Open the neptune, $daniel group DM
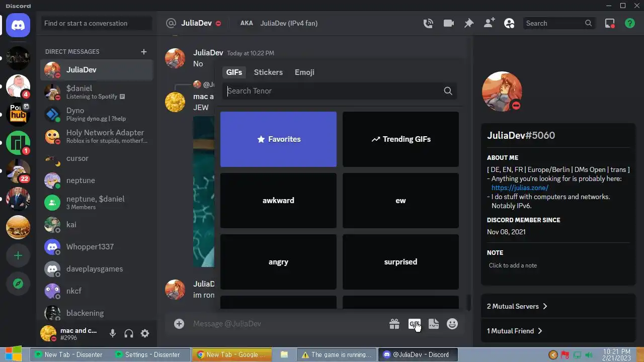The width and height of the screenshot is (644, 362). pos(97,203)
